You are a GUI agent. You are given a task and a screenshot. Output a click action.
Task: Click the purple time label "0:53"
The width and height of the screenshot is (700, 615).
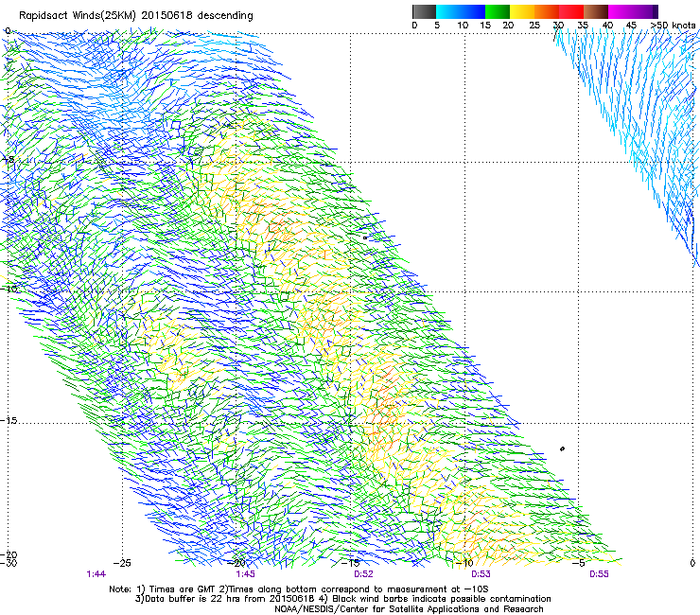point(481,574)
